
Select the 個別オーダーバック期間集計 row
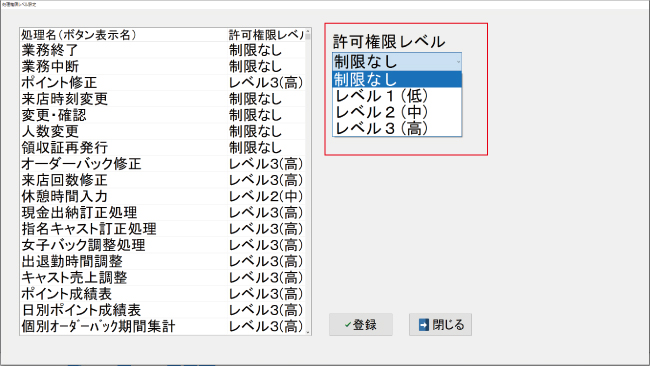click(x=162, y=326)
